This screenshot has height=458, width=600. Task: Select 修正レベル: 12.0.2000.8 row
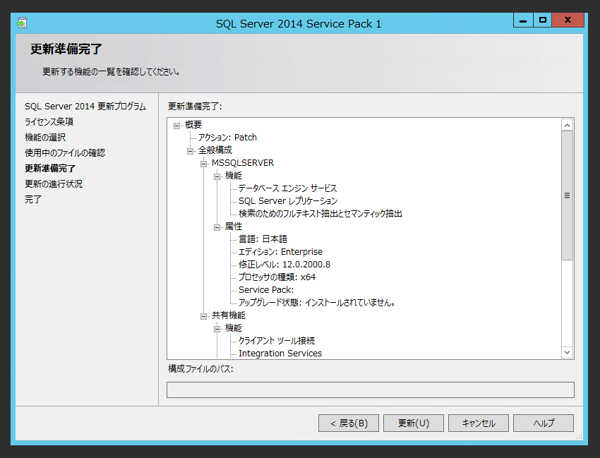[284, 264]
